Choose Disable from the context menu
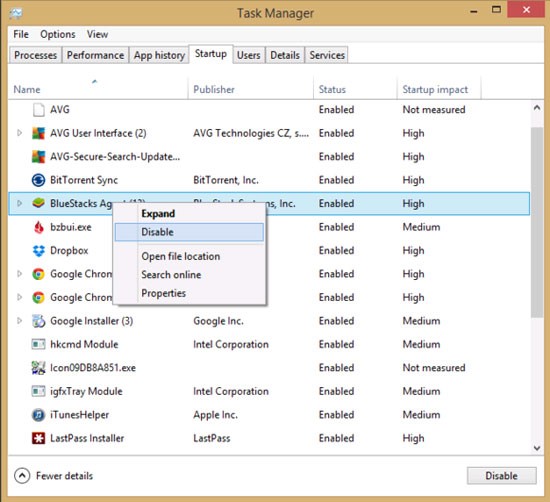This screenshot has width=550, height=502. point(189,232)
